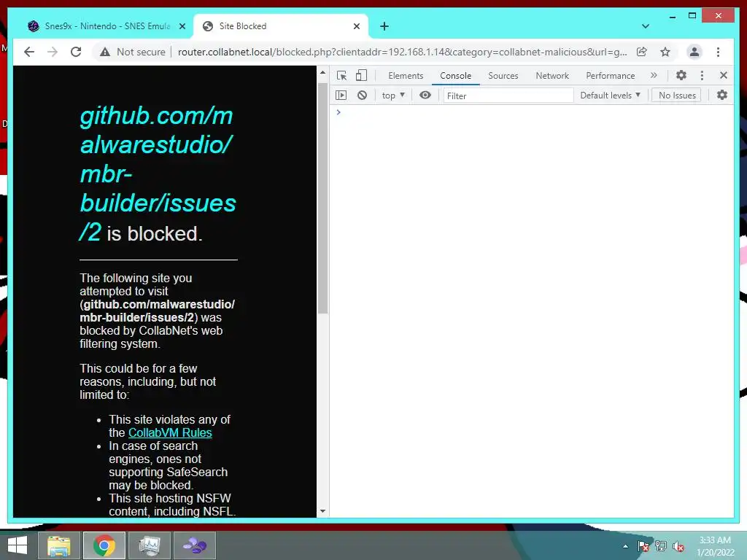Viewport: 747px width, 560px height.
Task: Reload the blocked page
Action: pyautogui.click(x=76, y=52)
